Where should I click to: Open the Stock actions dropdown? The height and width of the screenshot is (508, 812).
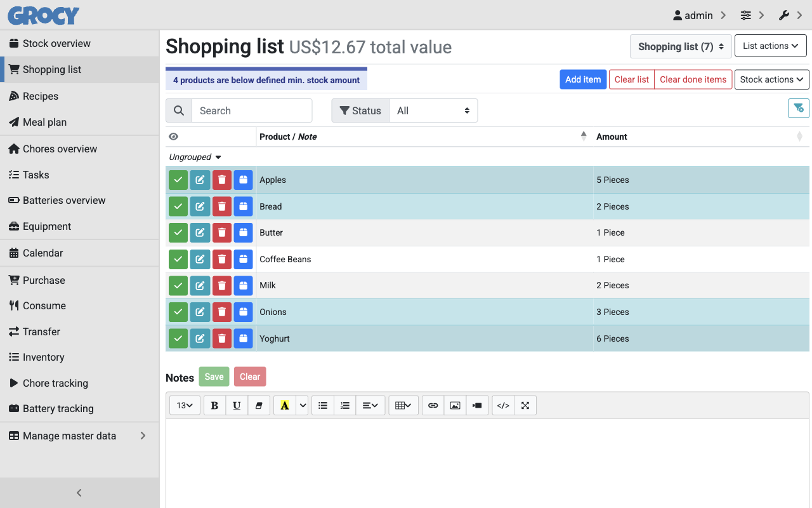click(x=772, y=79)
